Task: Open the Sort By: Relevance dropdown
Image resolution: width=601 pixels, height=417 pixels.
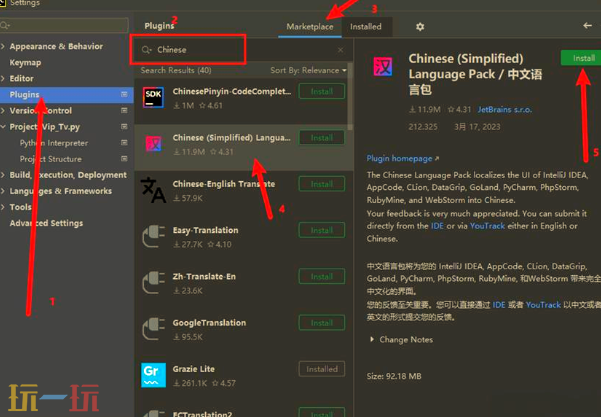Action: point(308,71)
